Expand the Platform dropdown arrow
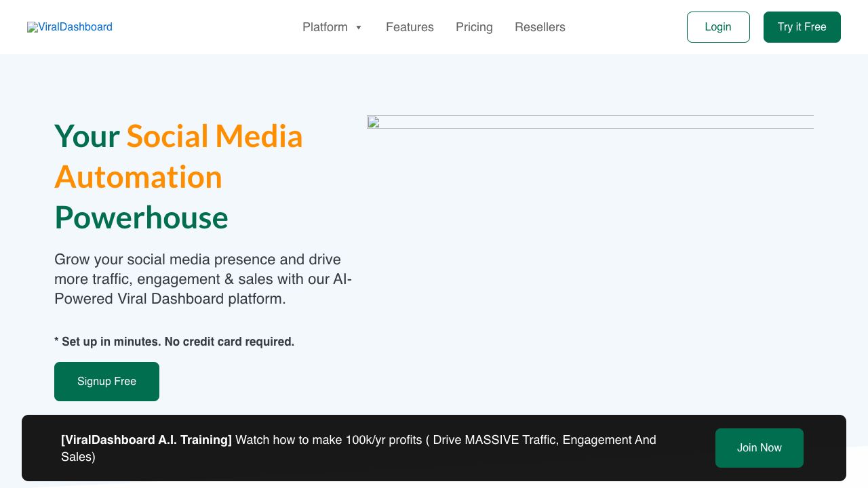Screen dimensions: 868x488 point(359,28)
